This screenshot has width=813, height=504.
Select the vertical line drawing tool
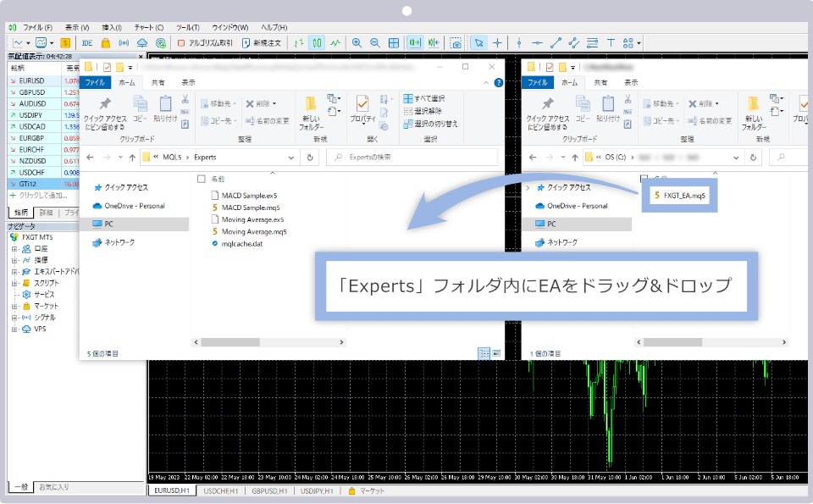pyautogui.click(x=519, y=43)
